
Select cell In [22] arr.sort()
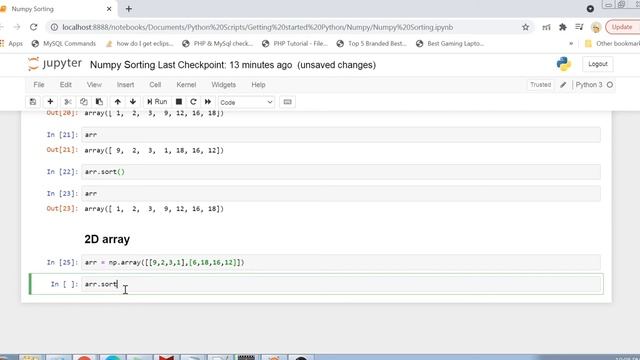pyautogui.click(x=341, y=172)
